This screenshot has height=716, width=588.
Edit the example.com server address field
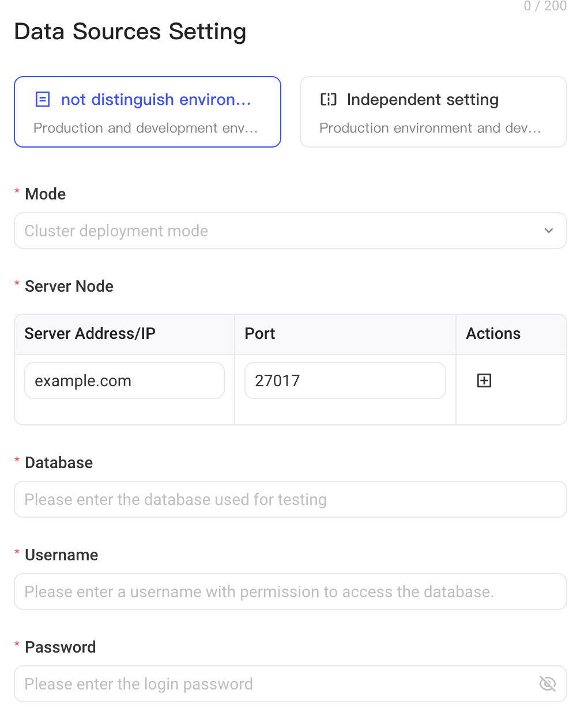[x=125, y=380]
